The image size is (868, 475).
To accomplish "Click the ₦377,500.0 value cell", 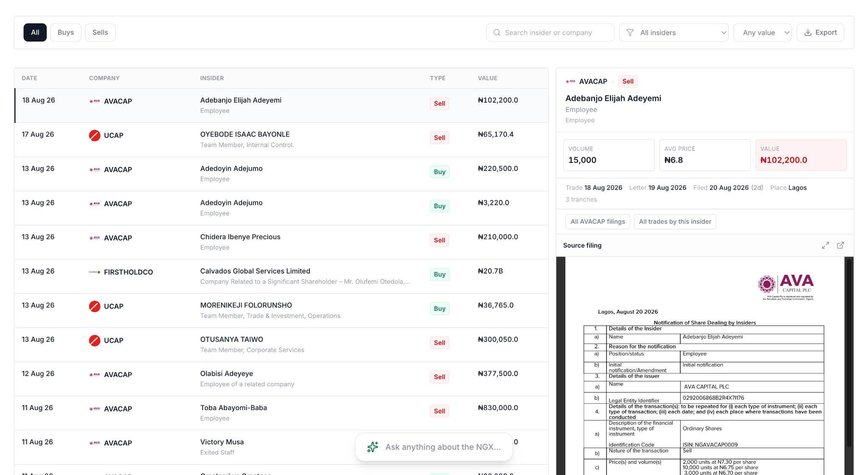I will coord(498,374).
